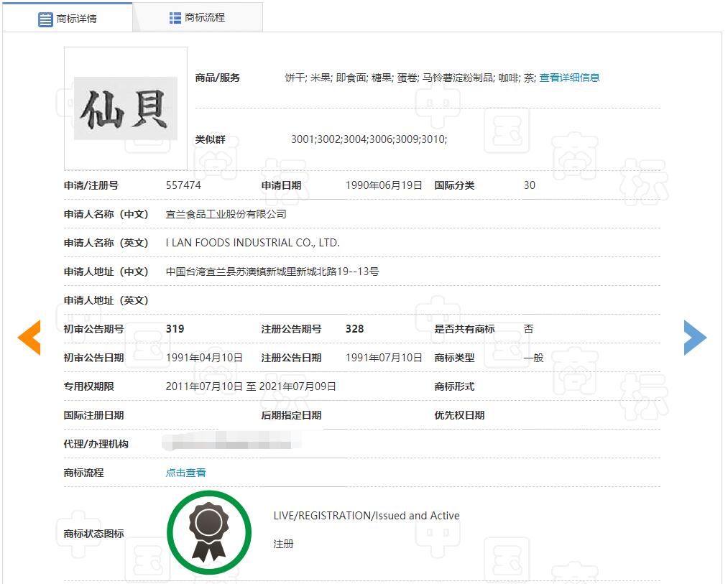The image size is (728, 584).
Task: Open the 商标流程 tab
Action: click(x=198, y=18)
